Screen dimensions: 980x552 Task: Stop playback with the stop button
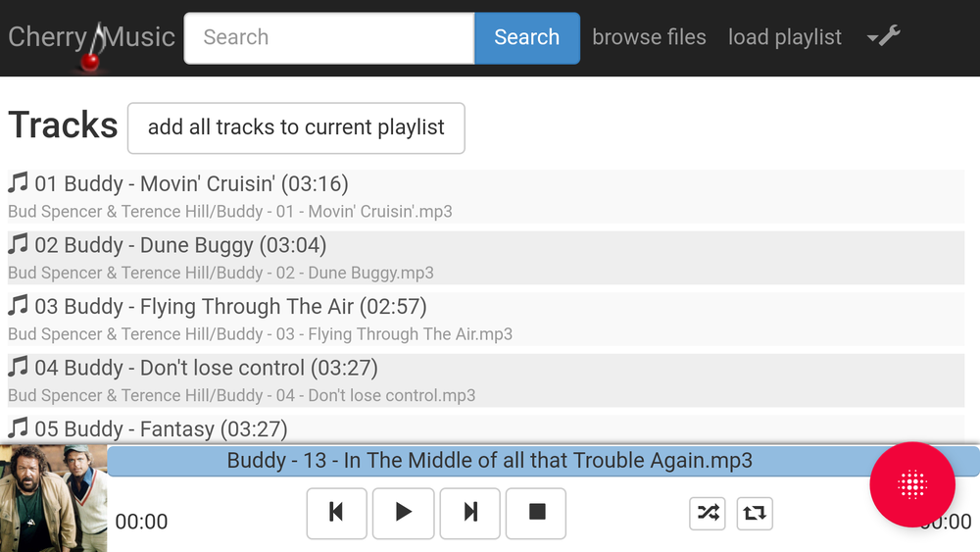click(x=536, y=513)
